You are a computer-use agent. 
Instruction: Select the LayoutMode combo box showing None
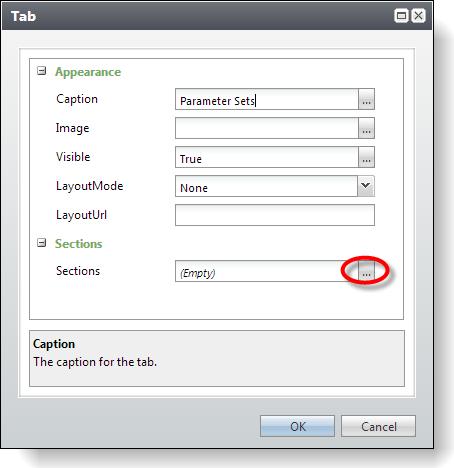tap(275, 186)
